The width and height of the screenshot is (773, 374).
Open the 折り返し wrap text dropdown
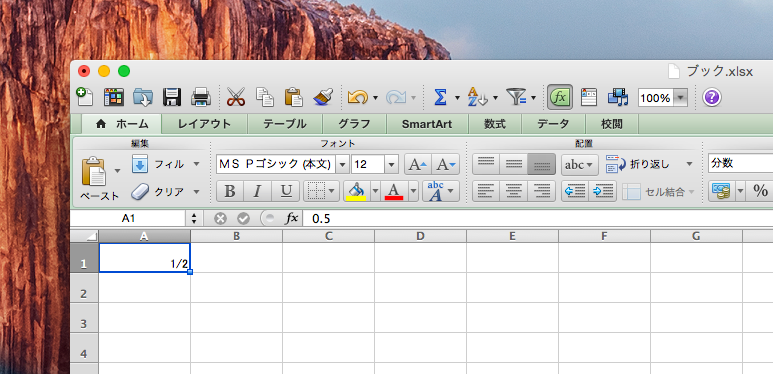coord(690,164)
